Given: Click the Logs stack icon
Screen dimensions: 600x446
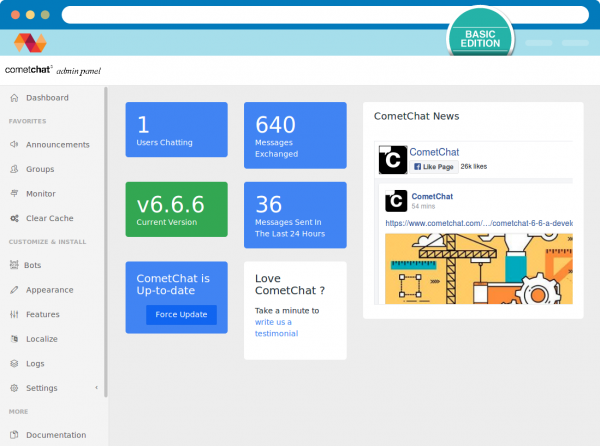Looking at the screenshot, I should point(14,363).
